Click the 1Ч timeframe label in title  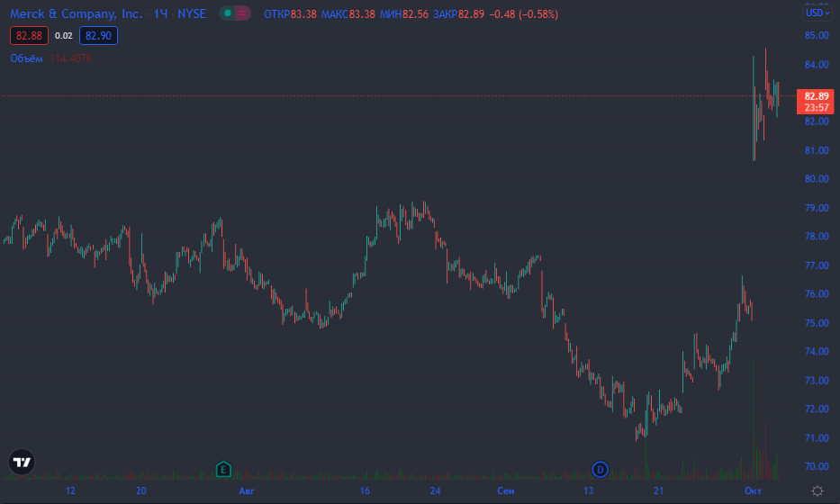[160, 13]
